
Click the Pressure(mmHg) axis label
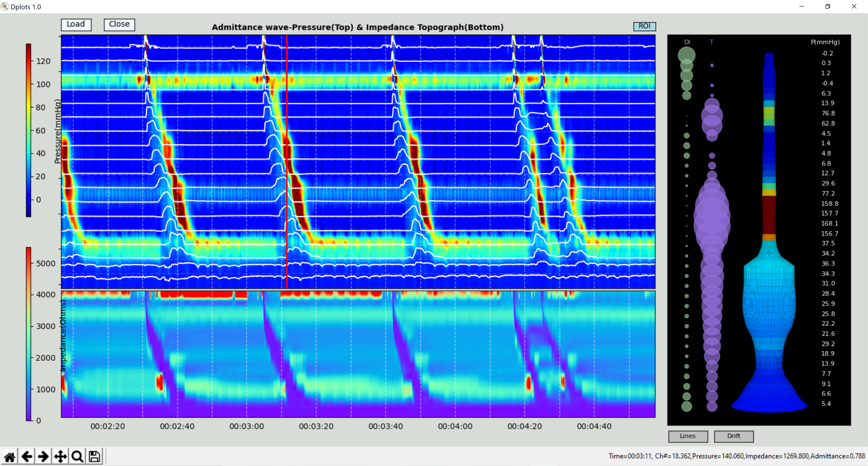[x=58, y=131]
